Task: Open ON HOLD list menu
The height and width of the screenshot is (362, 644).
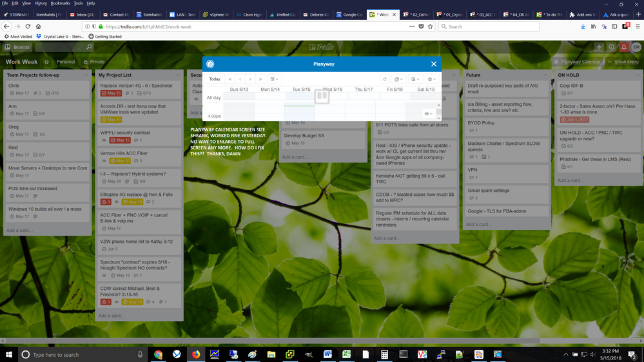Action: pos(637,75)
